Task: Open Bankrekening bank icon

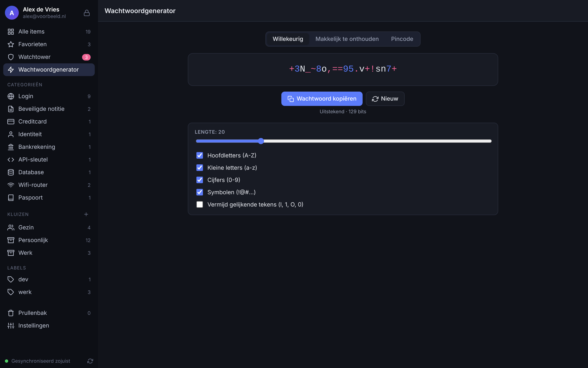Action: pyautogui.click(x=11, y=147)
